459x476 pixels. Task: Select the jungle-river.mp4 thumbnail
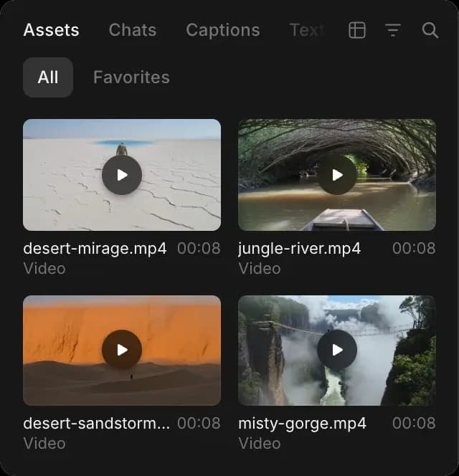click(337, 175)
